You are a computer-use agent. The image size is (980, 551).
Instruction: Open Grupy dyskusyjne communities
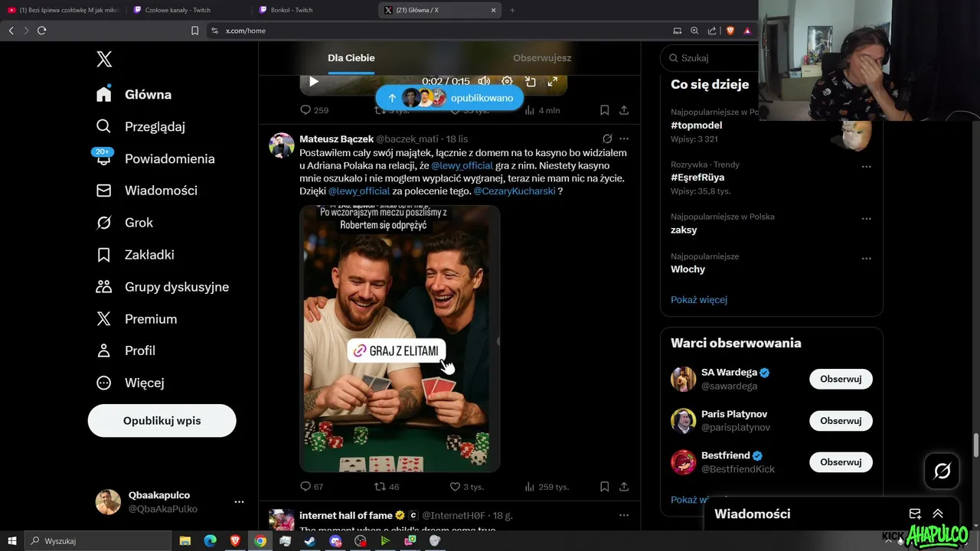click(163, 287)
